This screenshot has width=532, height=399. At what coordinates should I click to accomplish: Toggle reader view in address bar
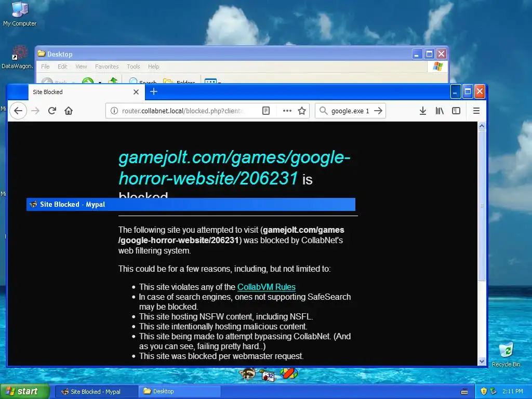click(266, 111)
